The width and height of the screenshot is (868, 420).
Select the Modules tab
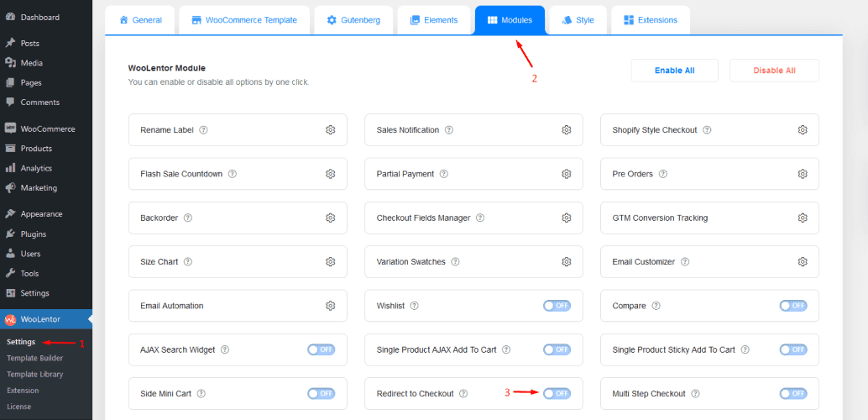click(x=510, y=20)
